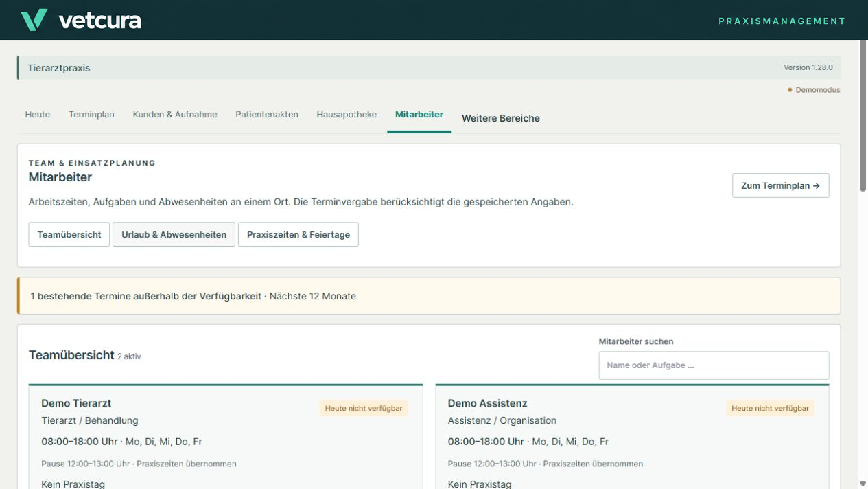Click the Demomodus status indicator

point(814,90)
